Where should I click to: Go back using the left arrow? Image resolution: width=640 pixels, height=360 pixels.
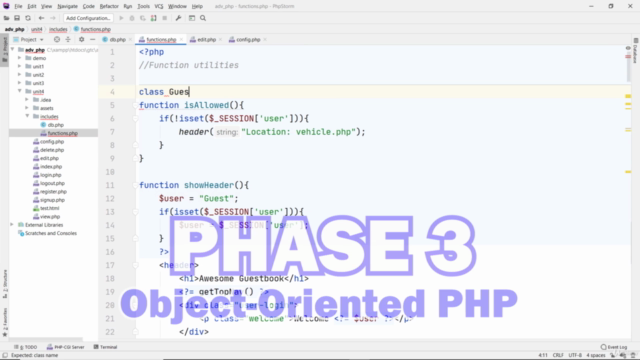pyautogui.click(x=41, y=18)
